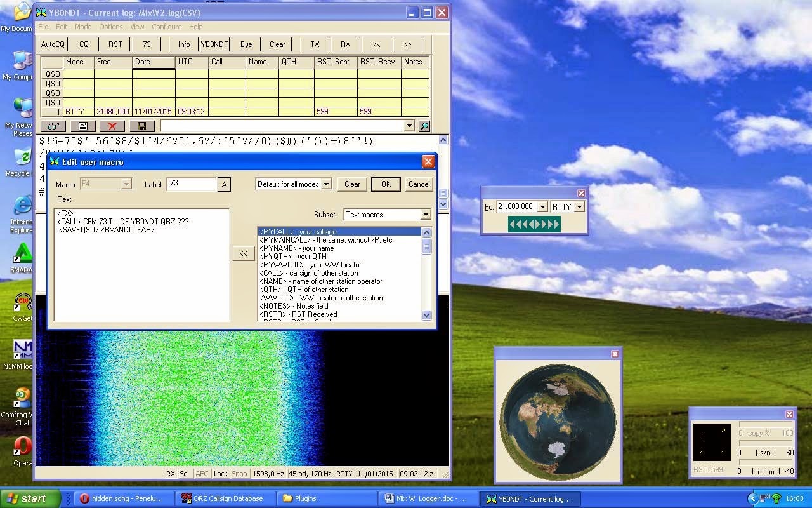812x508 pixels.
Task: Toggle AFC in the status bar
Action: tap(202, 474)
